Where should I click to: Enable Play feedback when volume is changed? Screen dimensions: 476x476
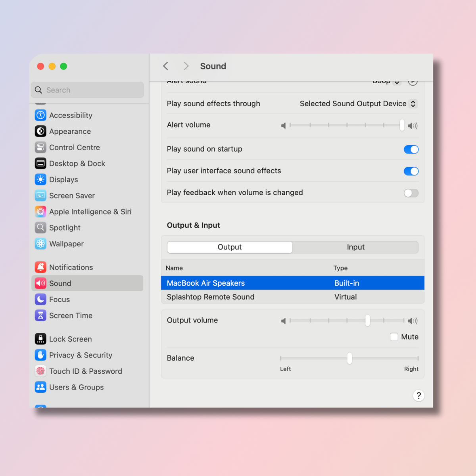[x=411, y=193]
